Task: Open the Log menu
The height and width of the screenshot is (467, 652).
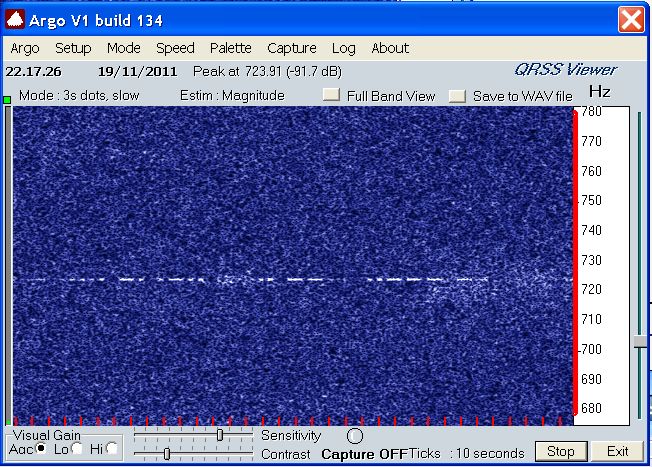Action: point(343,48)
